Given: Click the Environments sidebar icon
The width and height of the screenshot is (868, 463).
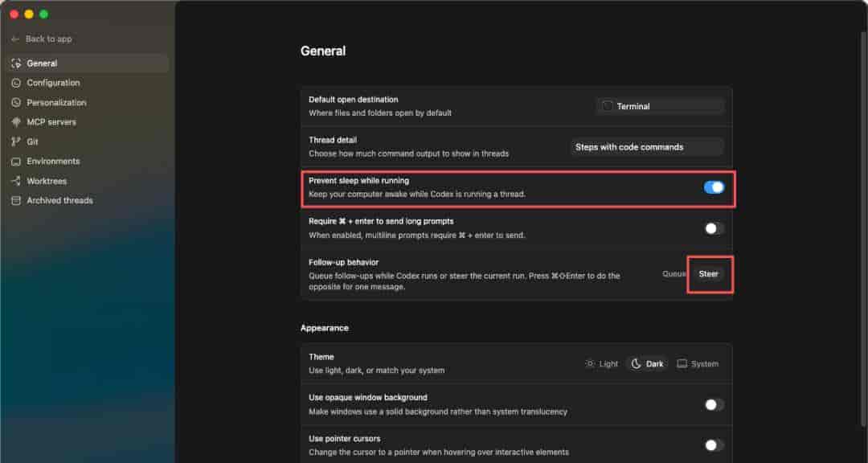Looking at the screenshot, I should [16, 162].
